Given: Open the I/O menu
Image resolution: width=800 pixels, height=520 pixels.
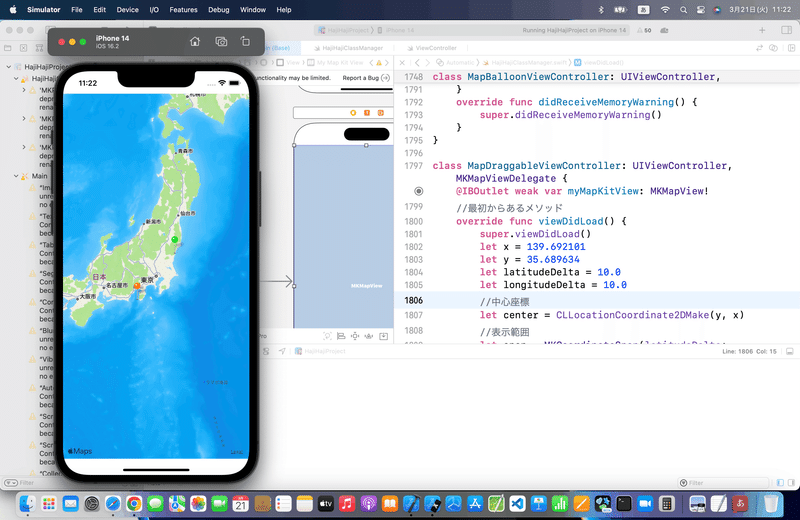Looking at the screenshot, I should point(154,10).
